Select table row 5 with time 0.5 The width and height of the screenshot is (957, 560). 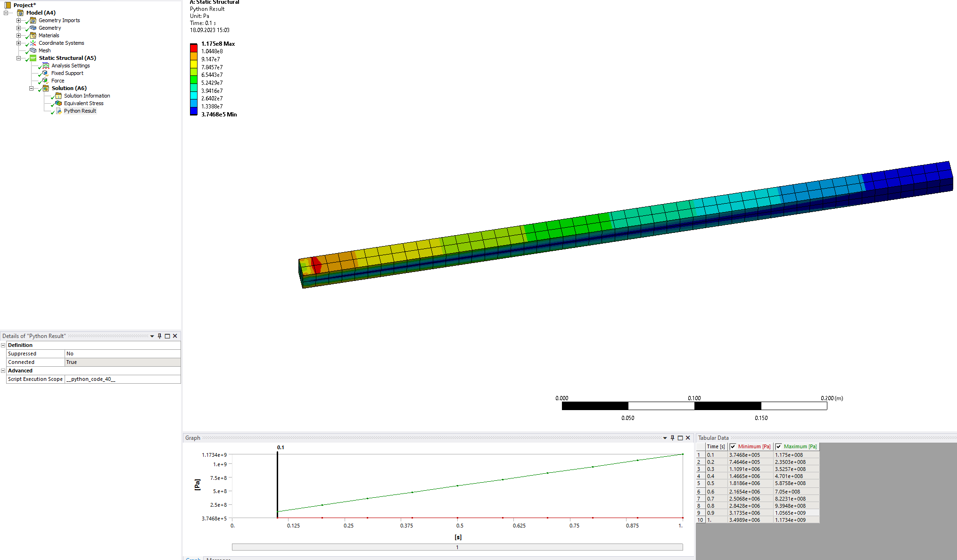point(758,483)
